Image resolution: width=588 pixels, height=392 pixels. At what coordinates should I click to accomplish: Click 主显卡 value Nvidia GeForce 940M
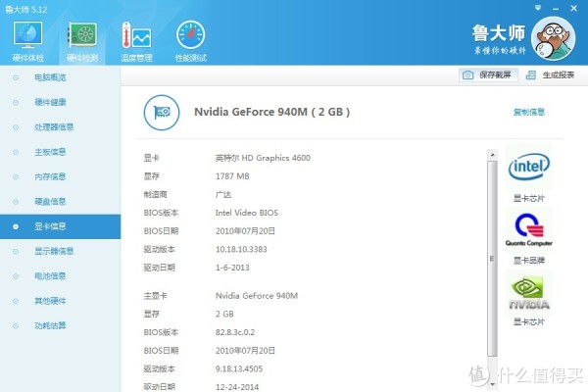257,296
